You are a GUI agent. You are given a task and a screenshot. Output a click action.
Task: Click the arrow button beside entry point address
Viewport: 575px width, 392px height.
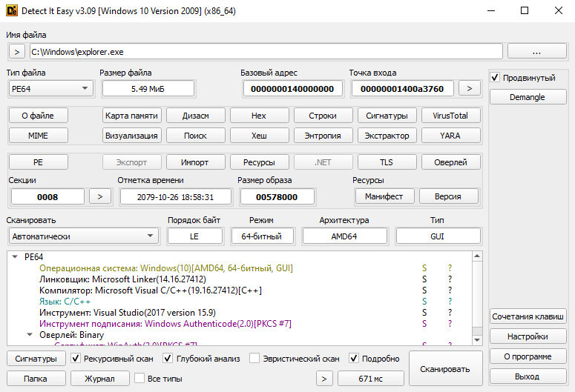[469, 89]
